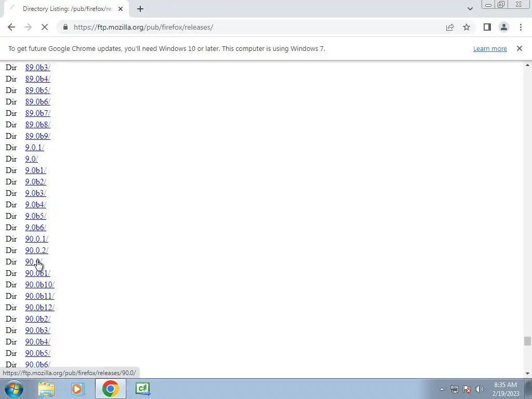This screenshot has width=532, height=399.
Task: Click the scrollbar up arrow
Action: tap(527, 65)
